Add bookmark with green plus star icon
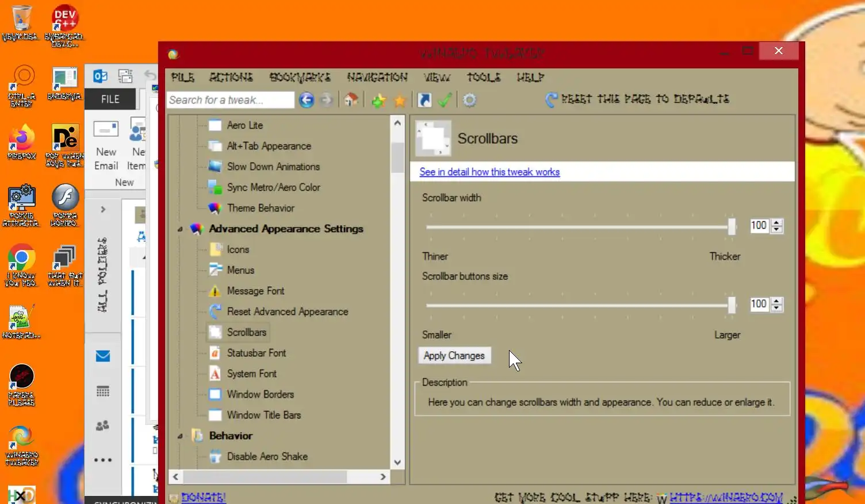Screen dimensions: 865x504 click(x=378, y=101)
